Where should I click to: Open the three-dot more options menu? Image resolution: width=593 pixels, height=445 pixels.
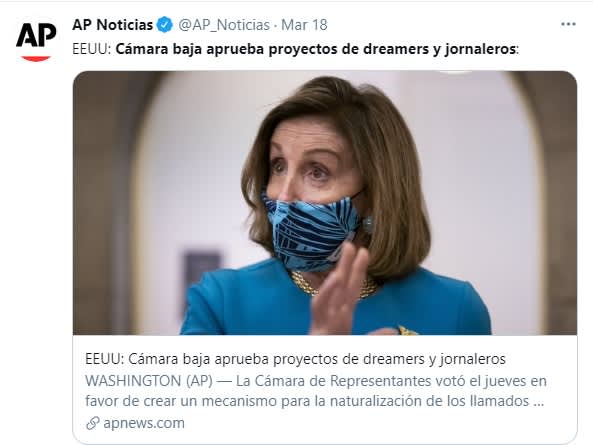click(568, 25)
